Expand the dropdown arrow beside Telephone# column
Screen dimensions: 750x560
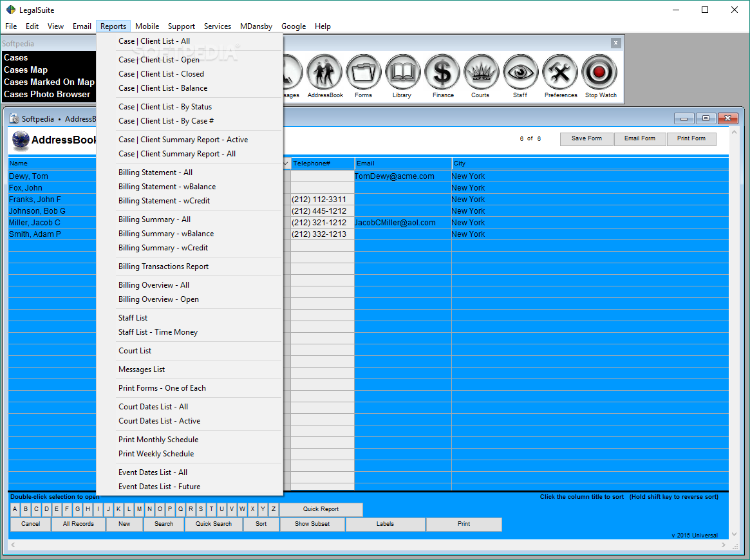(x=286, y=163)
